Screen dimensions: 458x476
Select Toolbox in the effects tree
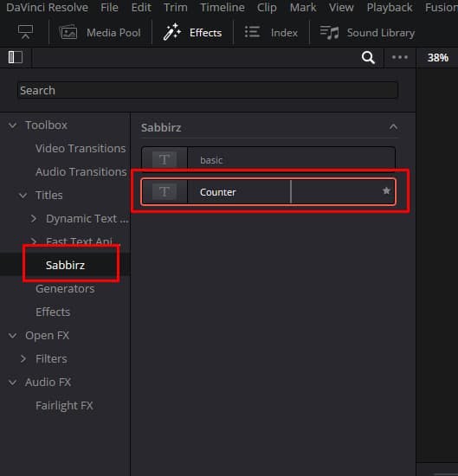pyautogui.click(x=46, y=125)
